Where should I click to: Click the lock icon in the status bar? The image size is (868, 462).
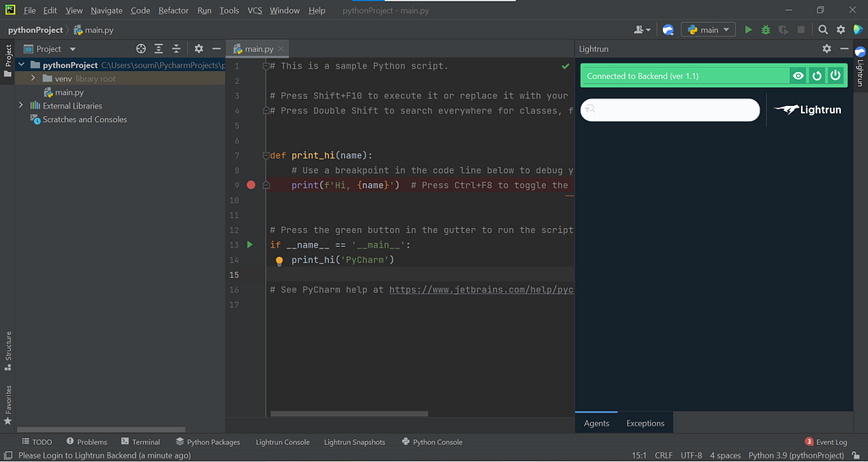pyautogui.click(x=856, y=455)
